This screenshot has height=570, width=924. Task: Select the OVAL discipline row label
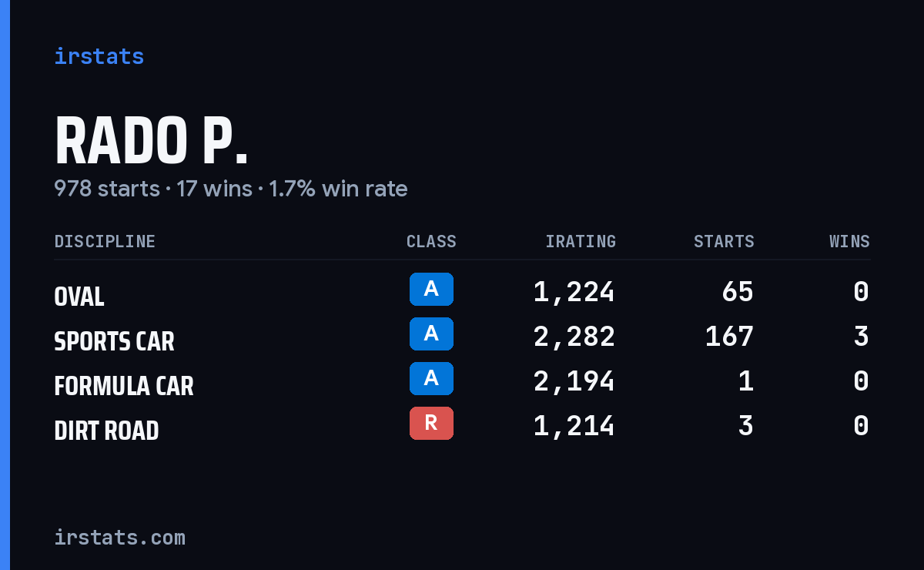click(x=79, y=297)
